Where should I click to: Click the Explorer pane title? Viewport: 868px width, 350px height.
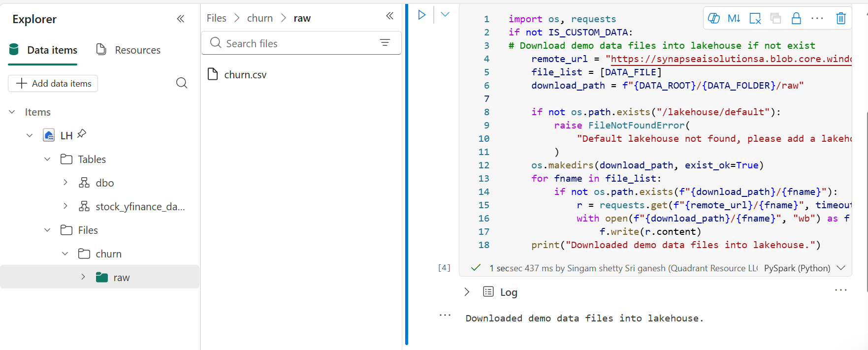pos(34,19)
